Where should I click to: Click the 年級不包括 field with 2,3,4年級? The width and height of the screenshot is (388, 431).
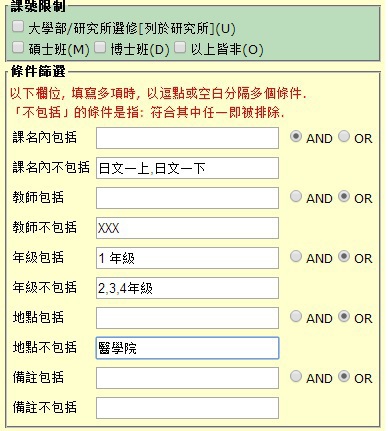[x=187, y=288]
